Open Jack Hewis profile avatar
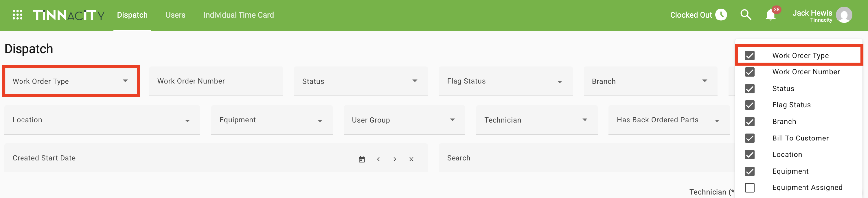 pyautogui.click(x=844, y=15)
